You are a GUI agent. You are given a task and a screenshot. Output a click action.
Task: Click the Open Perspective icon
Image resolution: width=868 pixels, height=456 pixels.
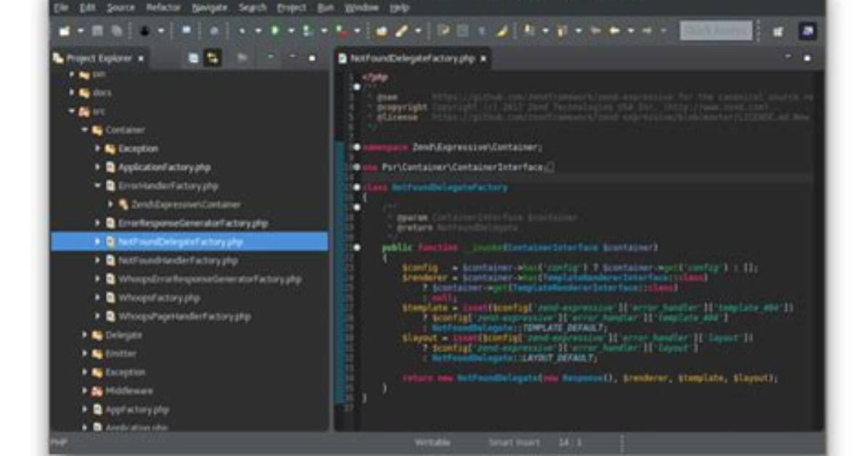[778, 31]
